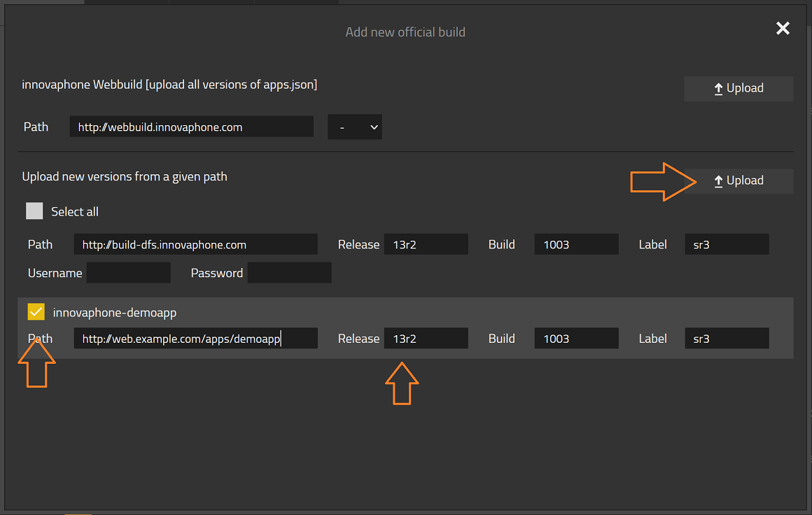Focus the Username input field

[x=129, y=274]
